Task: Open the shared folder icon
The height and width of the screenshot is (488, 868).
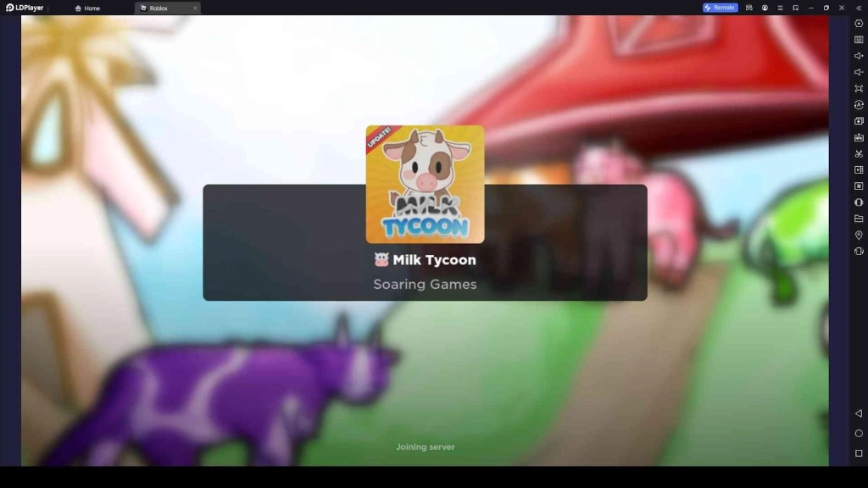Action: 859,219
